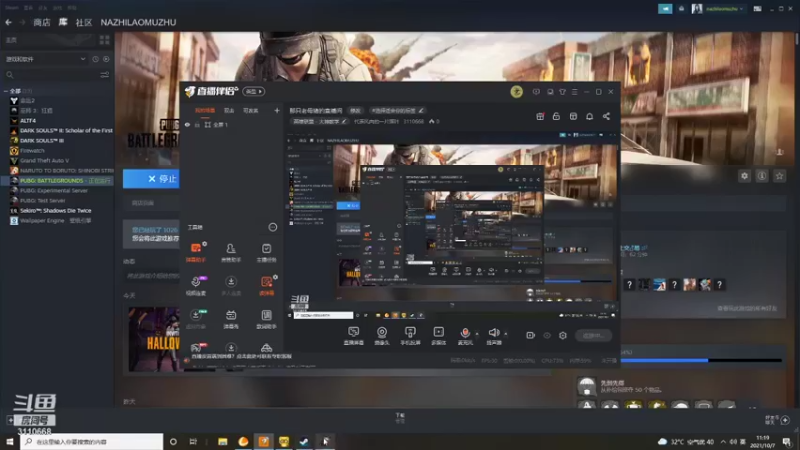Add a 多媒体 multimedia source

click(438, 336)
